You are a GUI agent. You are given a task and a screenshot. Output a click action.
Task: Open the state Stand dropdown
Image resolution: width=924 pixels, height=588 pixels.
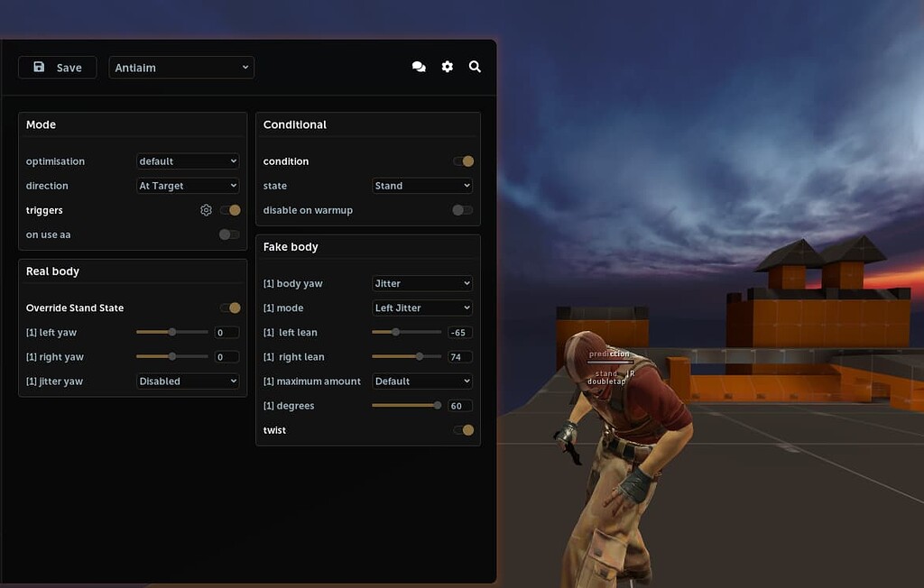(422, 186)
